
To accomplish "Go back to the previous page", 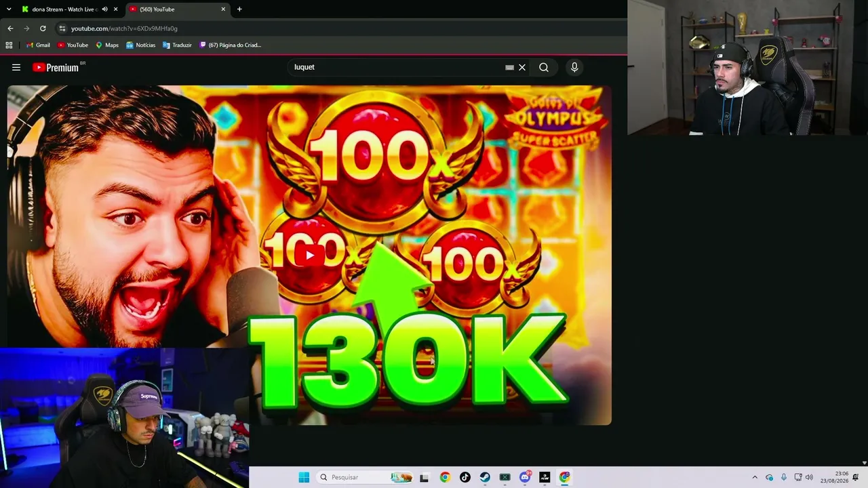I will pyautogui.click(x=10, y=28).
